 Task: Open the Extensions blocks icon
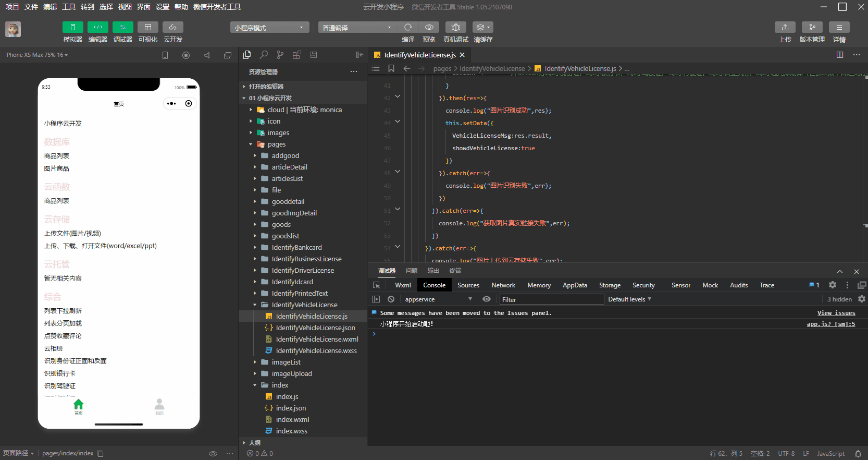[297, 55]
